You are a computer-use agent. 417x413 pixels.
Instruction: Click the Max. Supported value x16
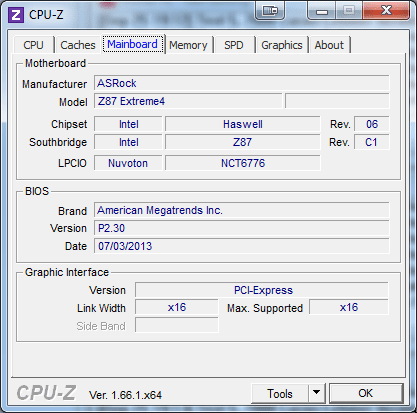coord(349,307)
